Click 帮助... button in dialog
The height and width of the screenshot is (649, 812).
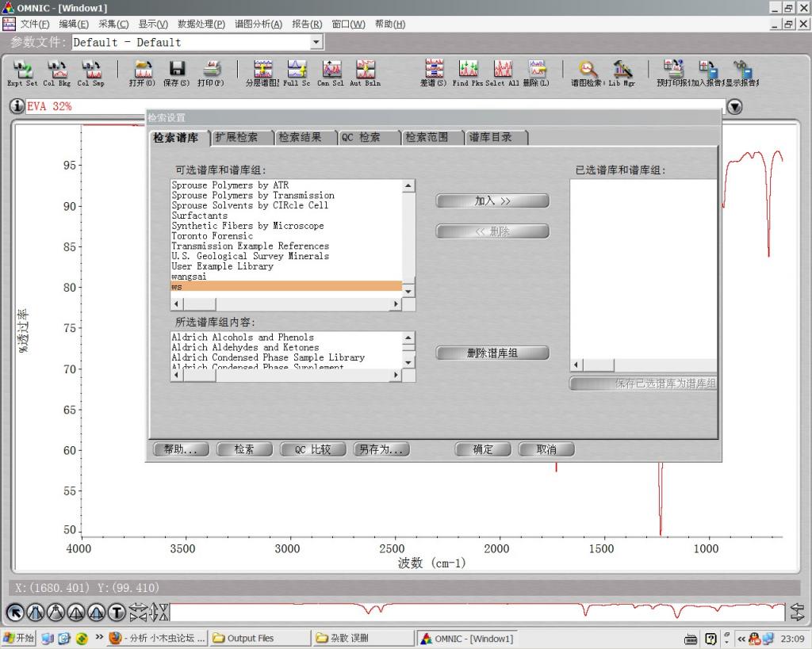point(182,449)
